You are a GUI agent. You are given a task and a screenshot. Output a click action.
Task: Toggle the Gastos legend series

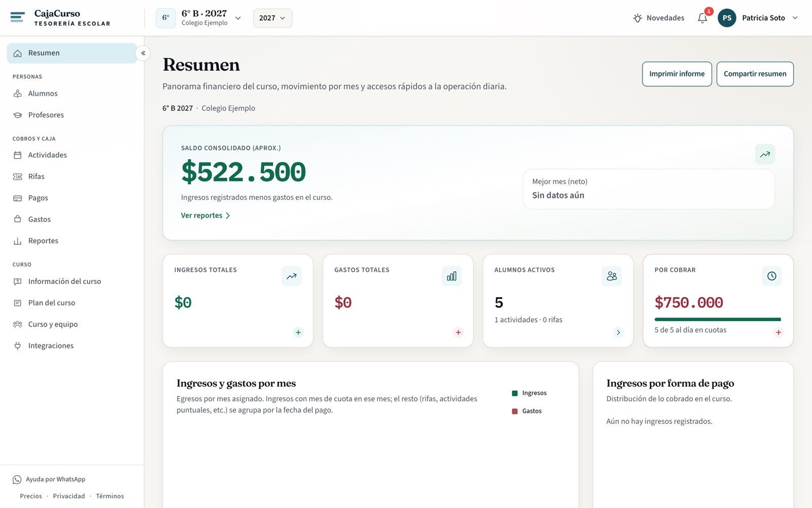(527, 411)
